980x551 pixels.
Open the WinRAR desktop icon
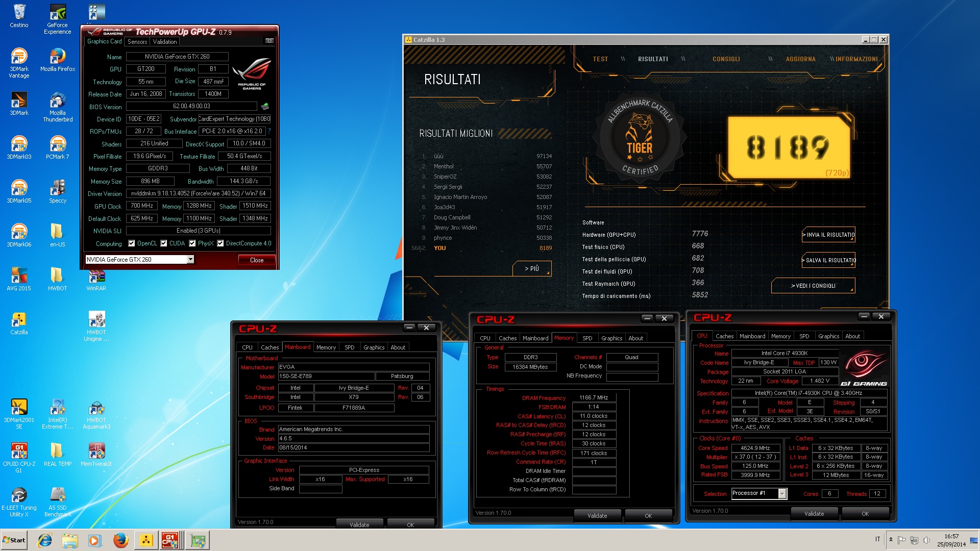coord(96,279)
